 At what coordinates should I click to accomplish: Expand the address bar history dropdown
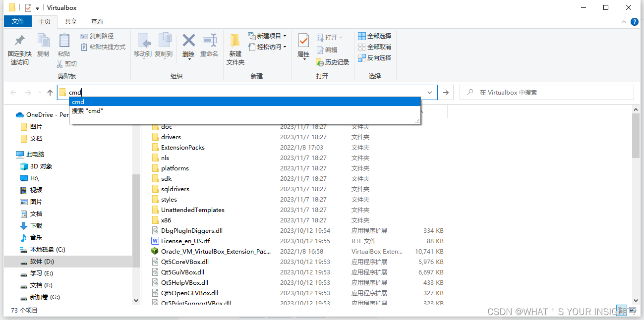tap(430, 93)
